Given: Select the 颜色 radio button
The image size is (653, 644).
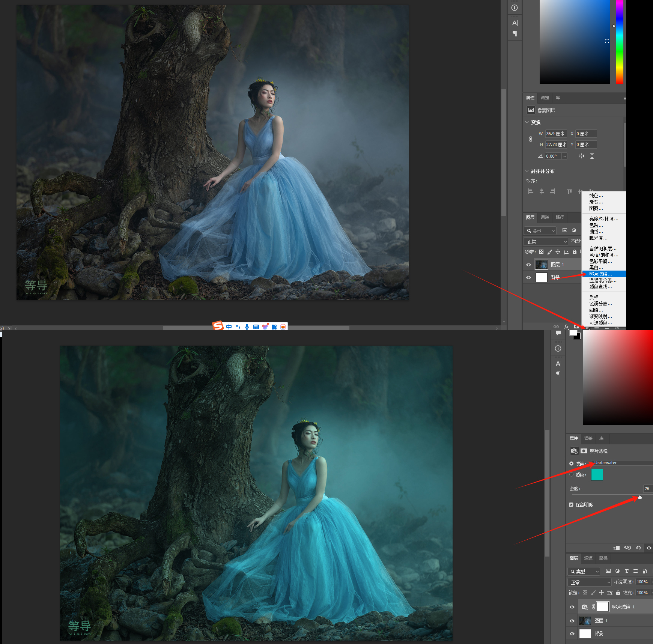Looking at the screenshot, I should (x=572, y=475).
